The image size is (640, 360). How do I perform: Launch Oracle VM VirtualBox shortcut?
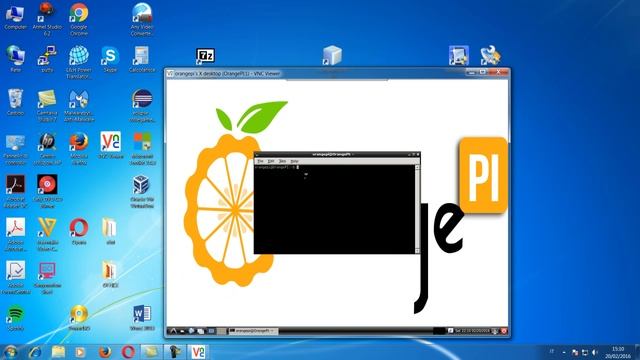pos(142,192)
